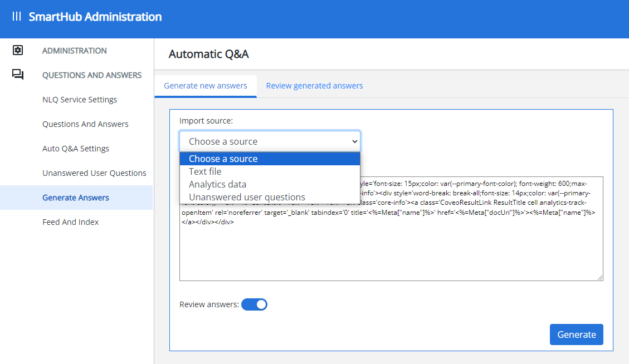
Task: Choose Analytics data from the source list
Action: (217, 184)
